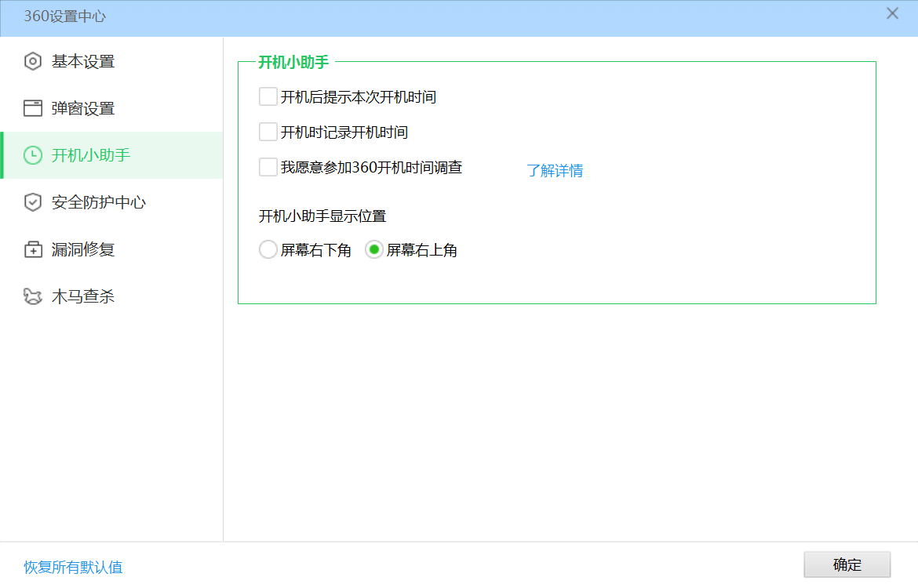Click the first-aid kit icon beside 漏洞修复
This screenshot has width=918, height=588.
pos(33,249)
